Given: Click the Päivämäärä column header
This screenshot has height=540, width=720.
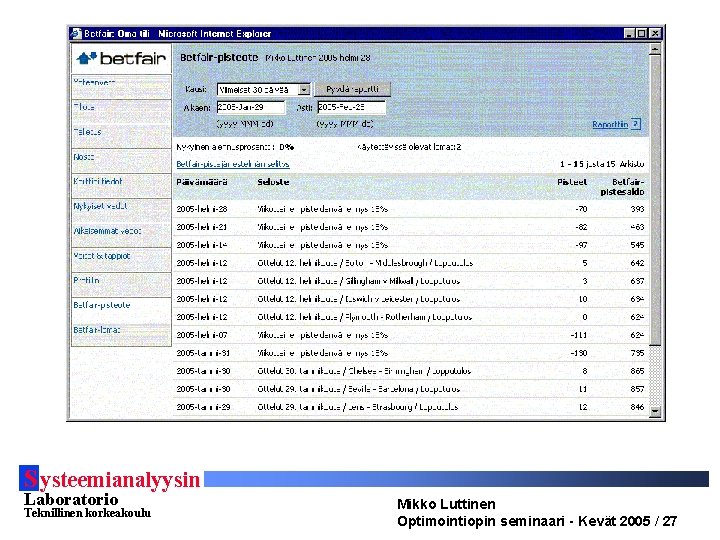Looking at the screenshot, I should [202, 182].
